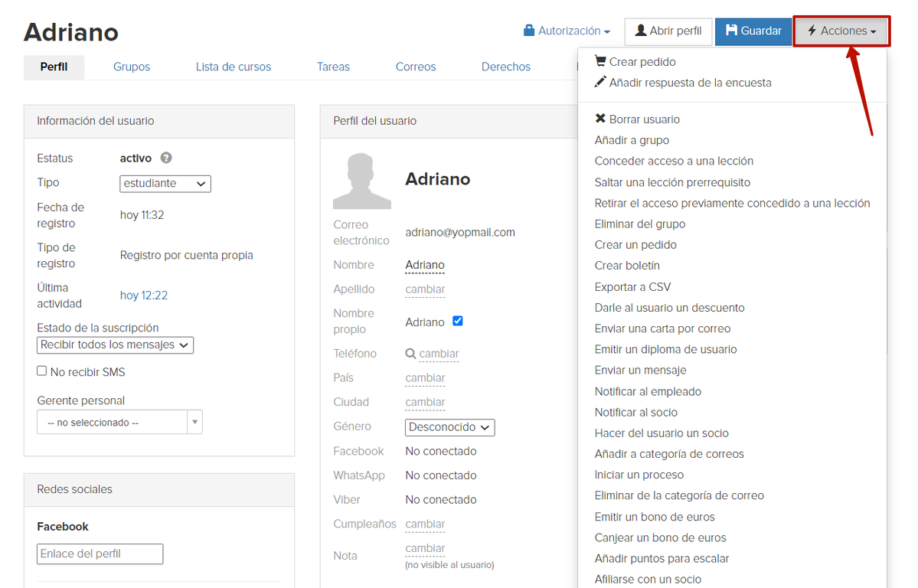Select Afiliarse con un socio
This screenshot has height=588, width=918.
pos(648,580)
